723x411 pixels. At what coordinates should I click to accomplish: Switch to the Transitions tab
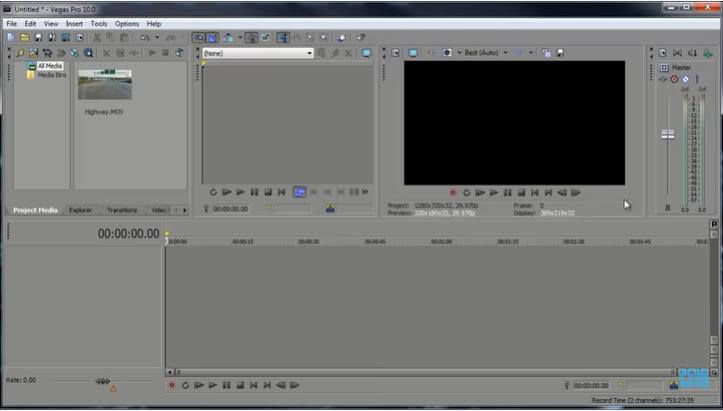(x=122, y=210)
